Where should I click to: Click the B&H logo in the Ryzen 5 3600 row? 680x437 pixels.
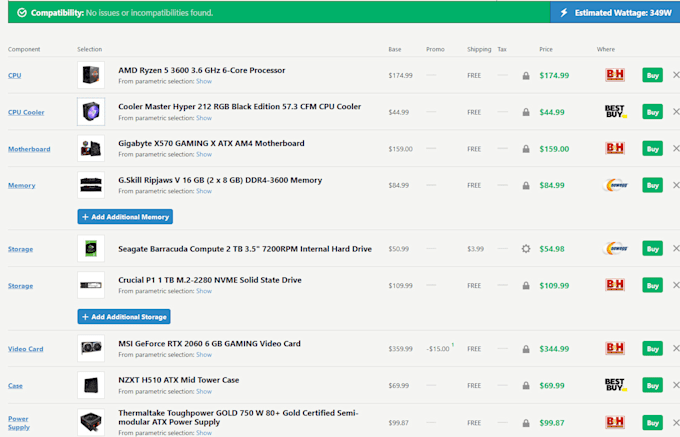click(615, 75)
